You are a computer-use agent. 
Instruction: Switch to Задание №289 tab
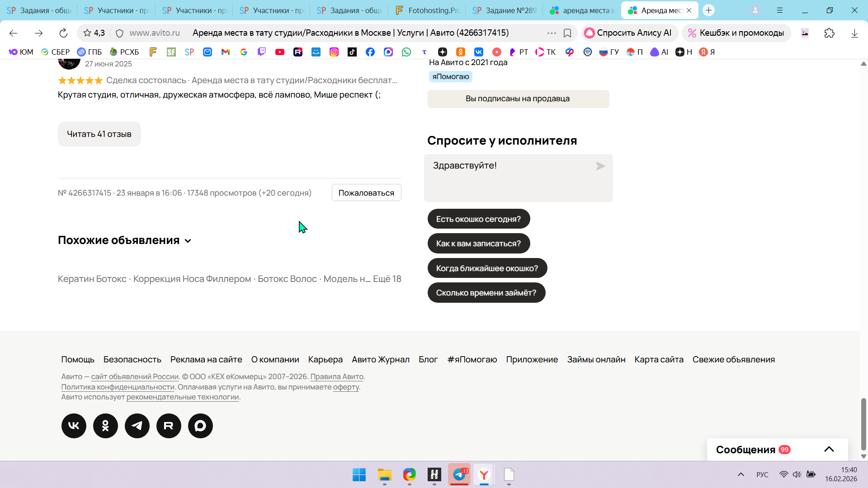[505, 10]
